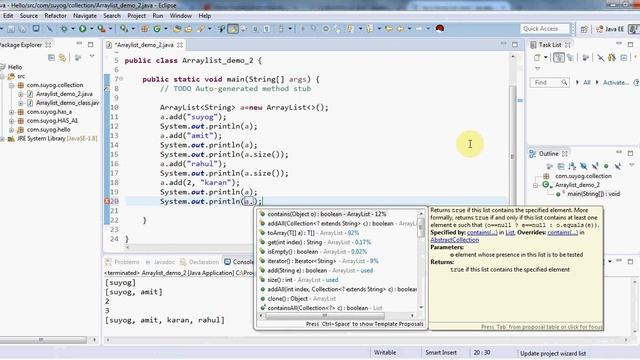Click the green Run button in toolbar
640x360 pixels.
click(x=82, y=29)
